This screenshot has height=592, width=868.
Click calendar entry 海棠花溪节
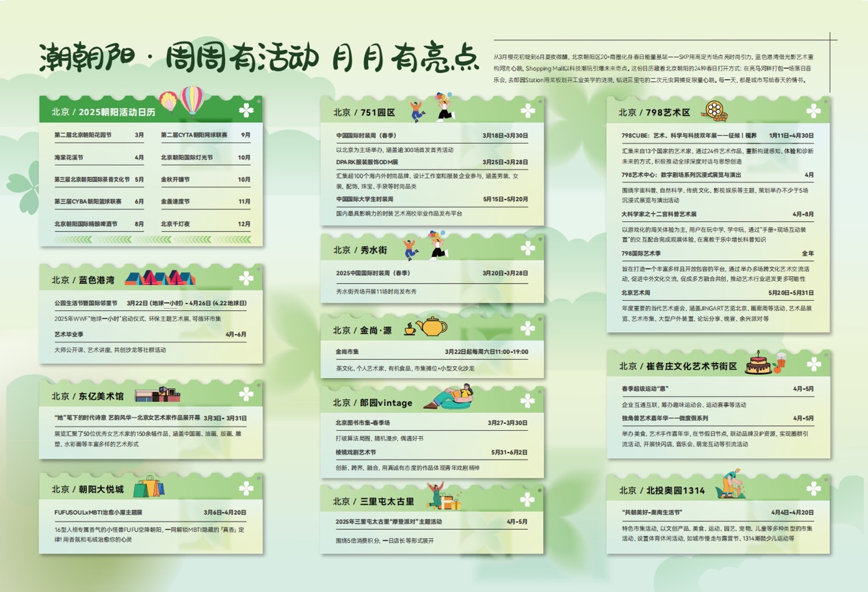[68, 158]
